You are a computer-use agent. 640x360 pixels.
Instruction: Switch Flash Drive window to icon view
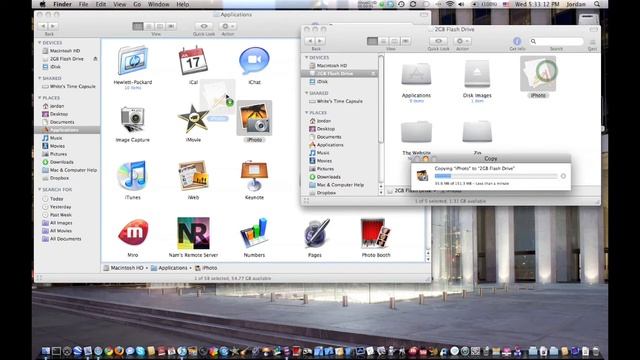(x=372, y=41)
